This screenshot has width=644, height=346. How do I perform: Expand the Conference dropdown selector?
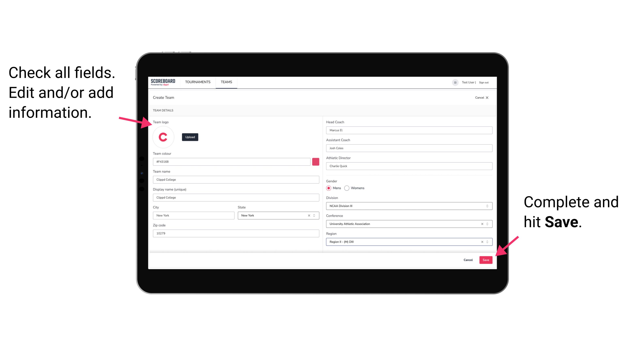click(x=487, y=224)
